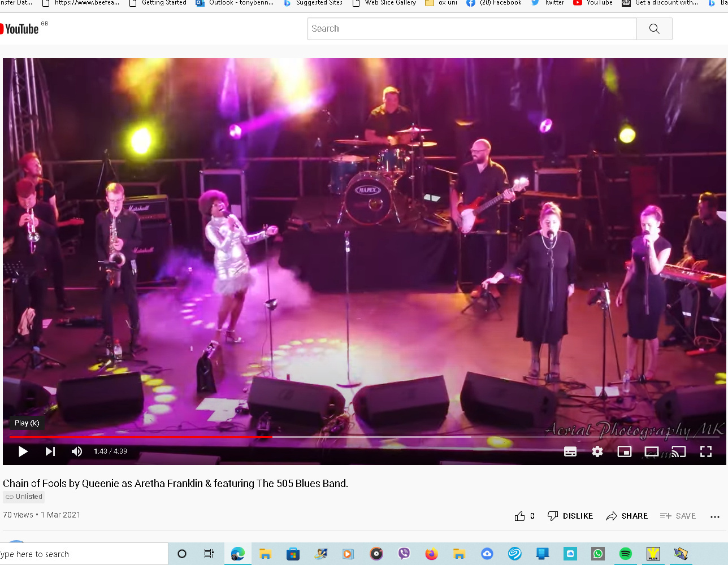The height and width of the screenshot is (565, 728).
Task: Mute the video volume
Action: click(77, 451)
